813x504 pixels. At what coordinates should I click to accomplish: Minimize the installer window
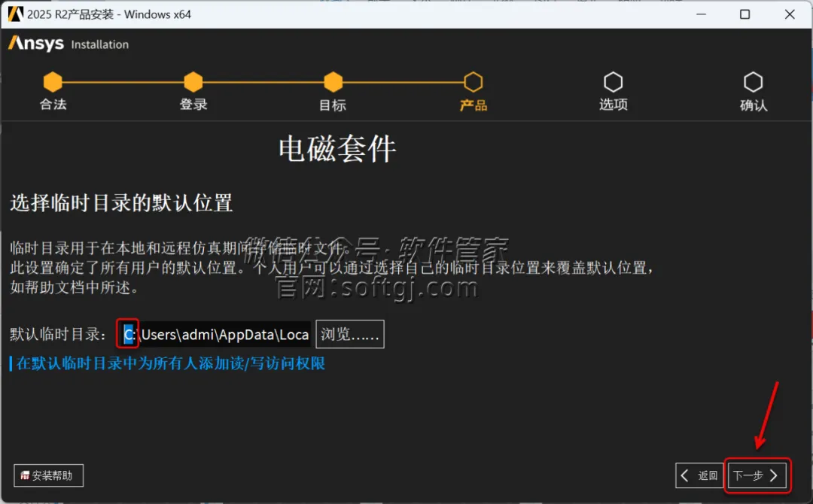(701, 14)
